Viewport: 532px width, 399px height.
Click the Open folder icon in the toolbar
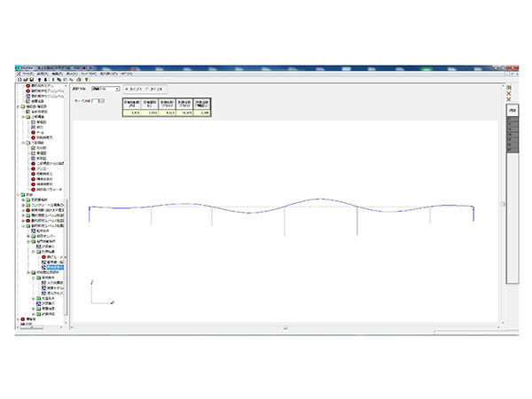click(x=24, y=80)
